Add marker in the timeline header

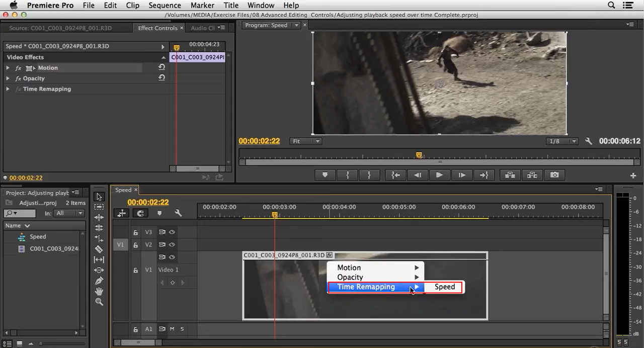point(159,213)
